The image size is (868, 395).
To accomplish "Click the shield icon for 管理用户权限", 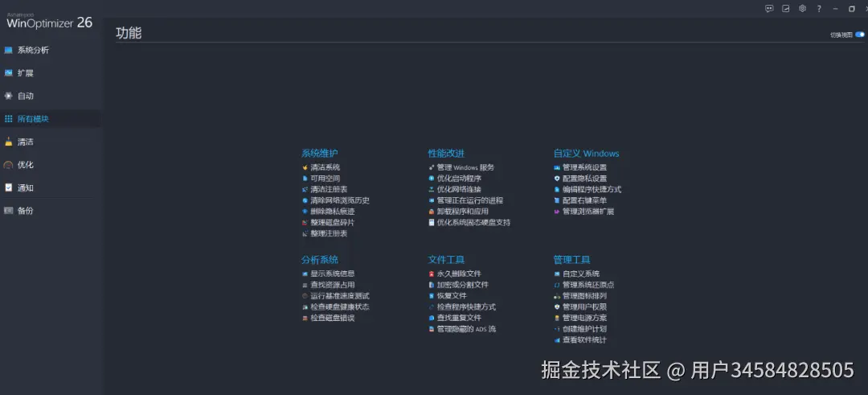I will click(557, 307).
